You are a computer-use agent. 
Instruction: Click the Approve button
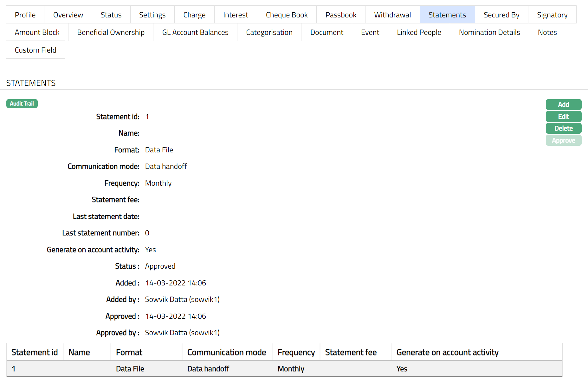(x=563, y=140)
